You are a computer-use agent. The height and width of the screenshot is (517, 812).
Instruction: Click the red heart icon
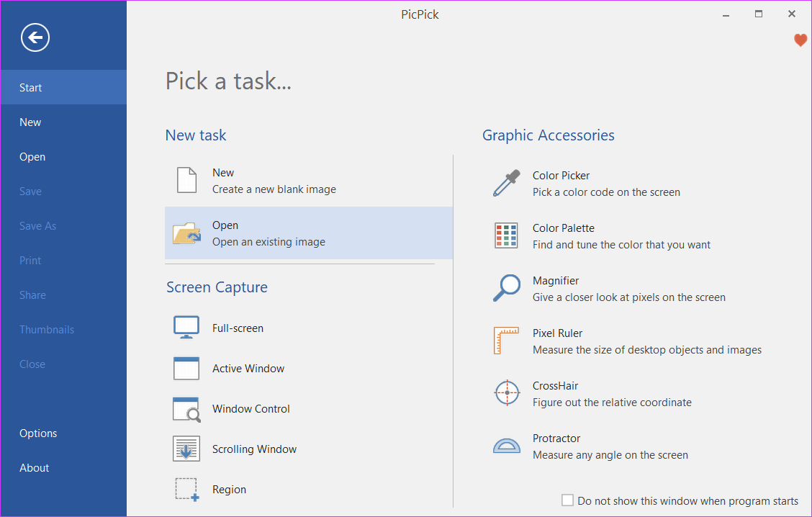(x=800, y=40)
